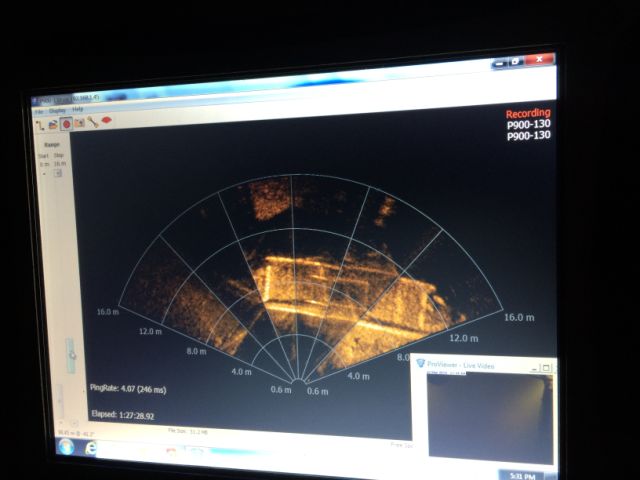This screenshot has width=640, height=480.
Task: Click the gain slider handle in side panel
Action: pyautogui.click(x=72, y=356)
